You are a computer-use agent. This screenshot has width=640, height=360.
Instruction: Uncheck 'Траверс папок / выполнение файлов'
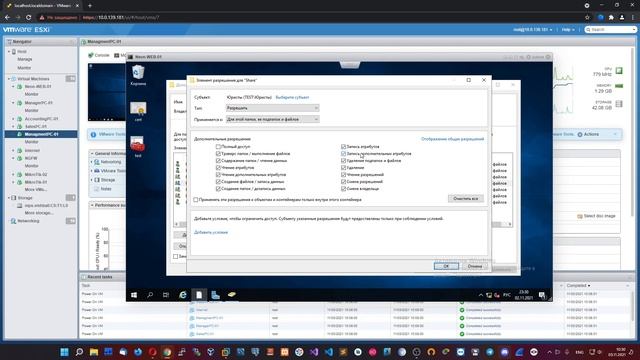pos(218,154)
